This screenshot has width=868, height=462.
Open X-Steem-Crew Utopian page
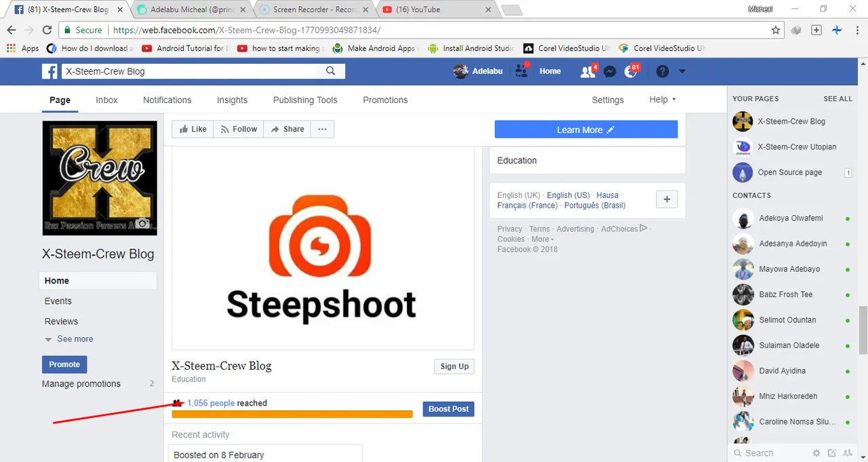(x=797, y=147)
